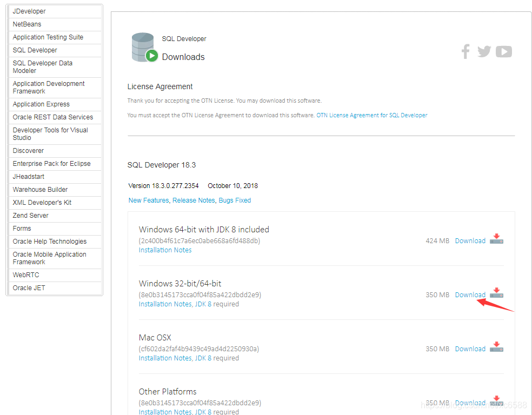The height and width of the screenshot is (415, 532).
Task: Click the Other Platforms Download link
Action: pos(470,403)
